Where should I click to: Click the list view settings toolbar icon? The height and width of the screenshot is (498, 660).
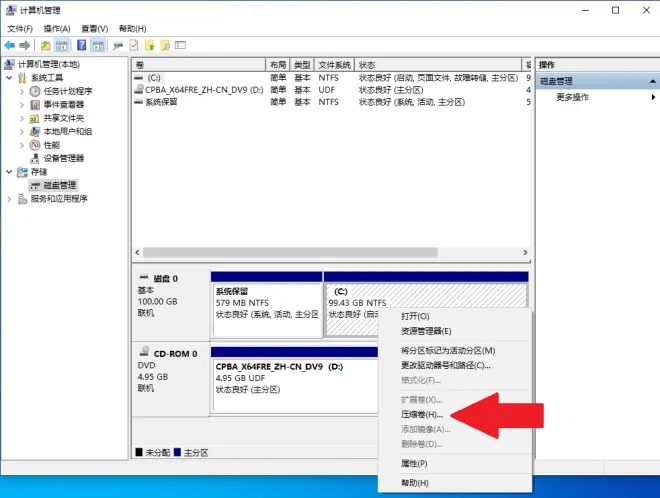180,45
